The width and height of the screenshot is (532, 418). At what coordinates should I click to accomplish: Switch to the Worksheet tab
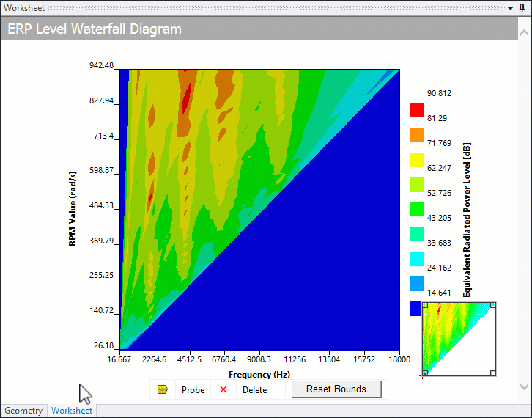point(72,411)
